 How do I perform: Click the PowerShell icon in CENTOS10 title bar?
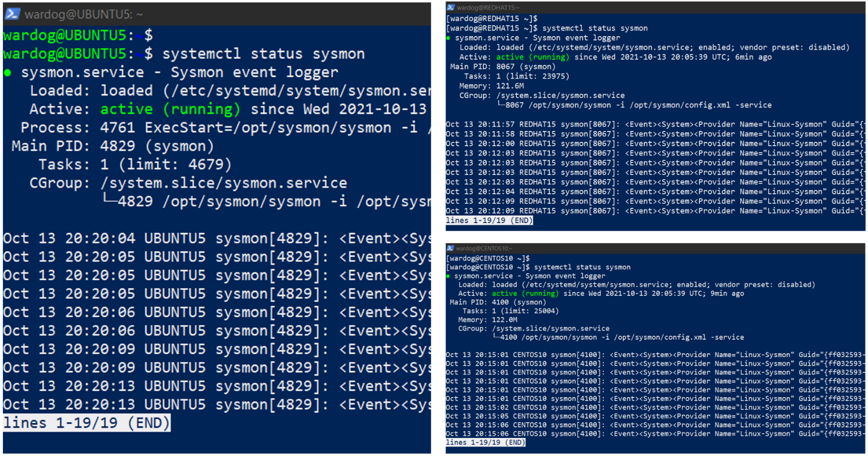(450, 248)
